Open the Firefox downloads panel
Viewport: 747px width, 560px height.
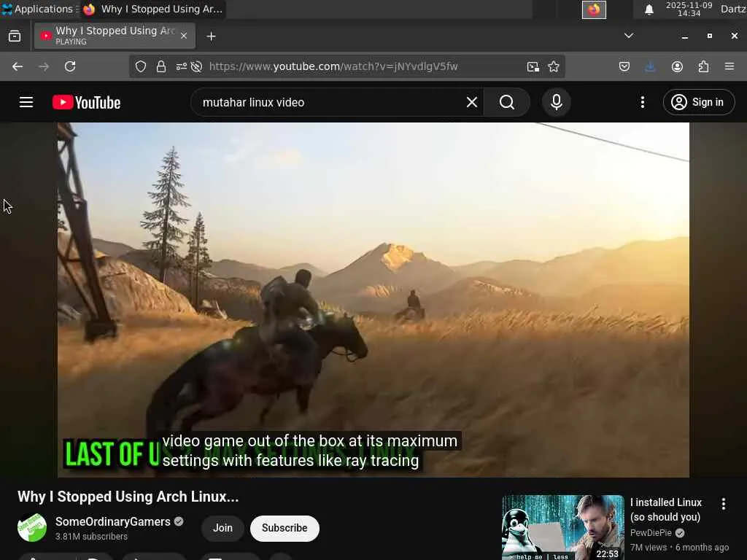[650, 66]
